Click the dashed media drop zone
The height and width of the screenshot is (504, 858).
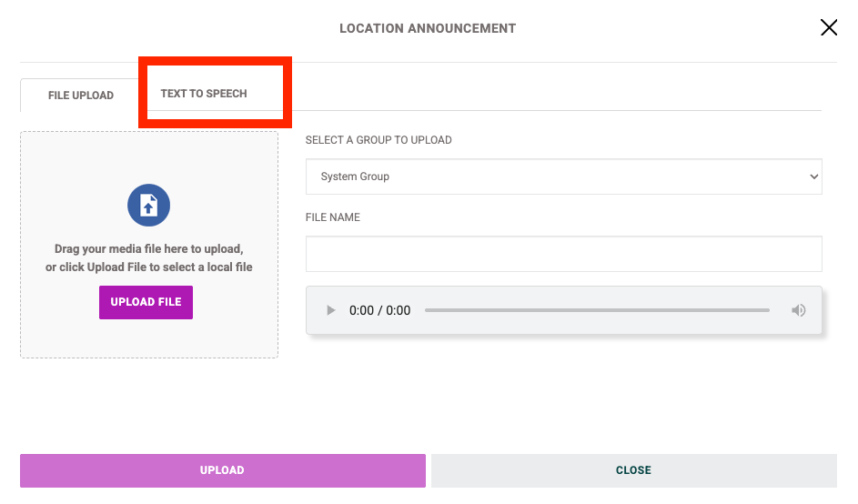(x=149, y=245)
